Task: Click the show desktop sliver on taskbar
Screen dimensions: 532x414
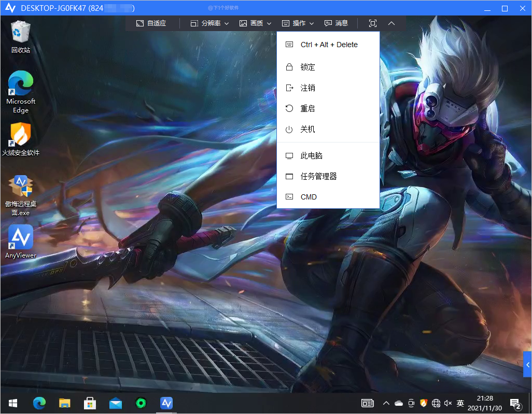Action: pos(529,403)
